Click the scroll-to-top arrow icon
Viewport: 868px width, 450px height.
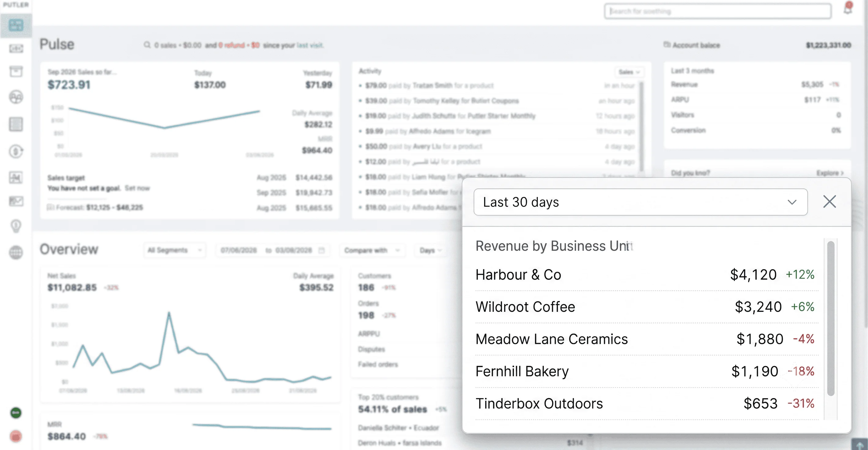tap(859, 444)
